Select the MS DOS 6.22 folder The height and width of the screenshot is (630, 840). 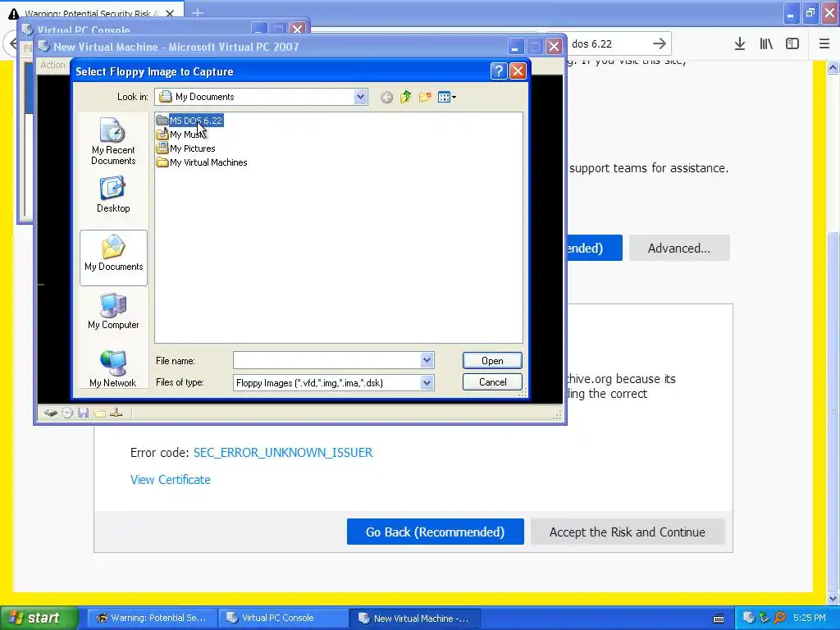189,121
